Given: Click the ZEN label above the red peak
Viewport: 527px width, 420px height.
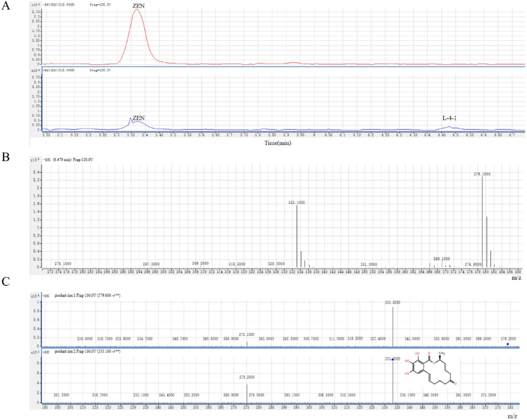Looking at the screenshot, I should coord(138,6).
